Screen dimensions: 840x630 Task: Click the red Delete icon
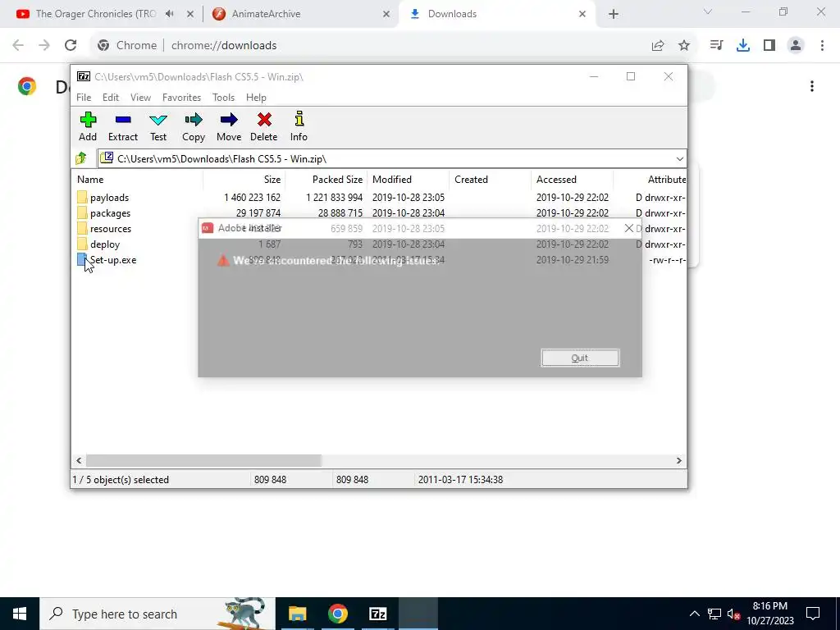(x=264, y=120)
